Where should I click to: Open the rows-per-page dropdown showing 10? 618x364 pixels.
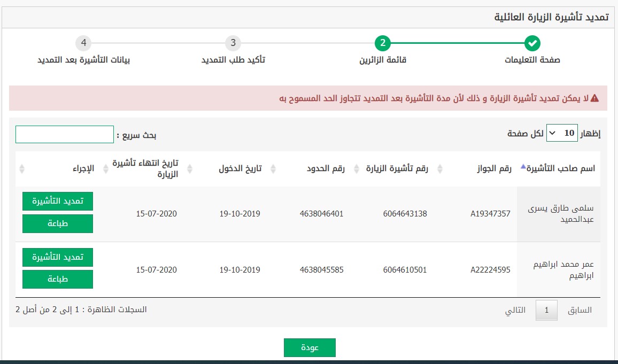click(562, 133)
